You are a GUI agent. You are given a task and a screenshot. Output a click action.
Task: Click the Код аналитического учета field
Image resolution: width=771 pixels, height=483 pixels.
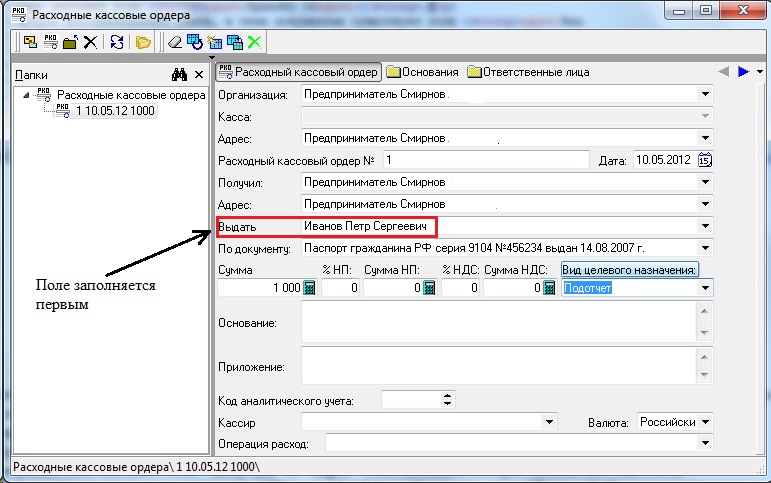coord(412,399)
